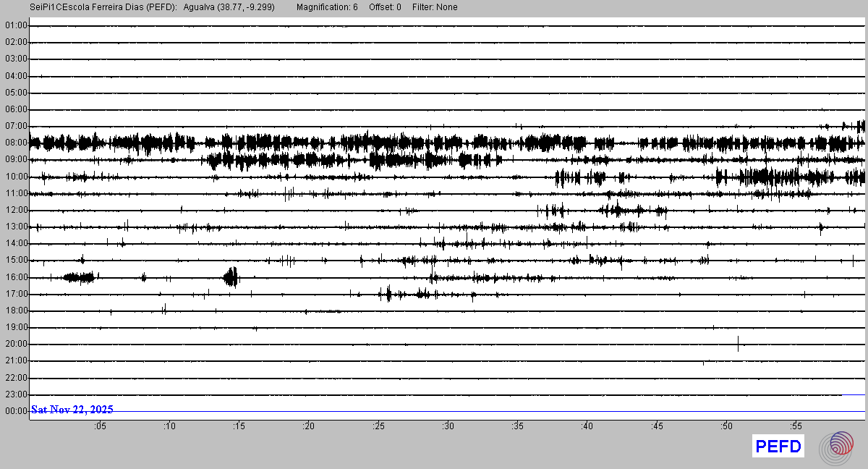Click the 20:00 hour row label
Viewport: 868px width, 469px height.
point(16,344)
